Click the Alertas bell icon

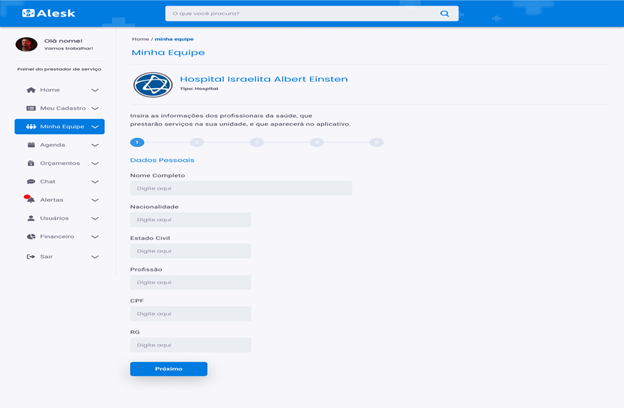tap(30, 199)
